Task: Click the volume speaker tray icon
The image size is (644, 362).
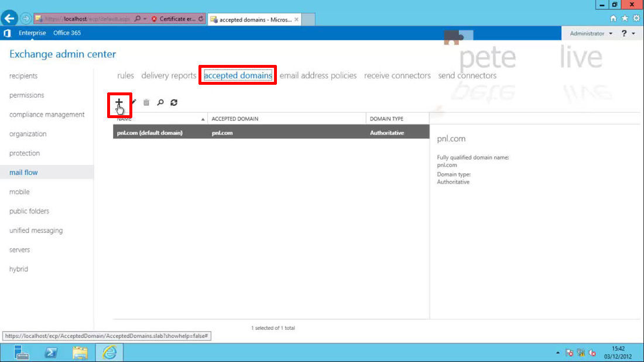Action: 592,353
